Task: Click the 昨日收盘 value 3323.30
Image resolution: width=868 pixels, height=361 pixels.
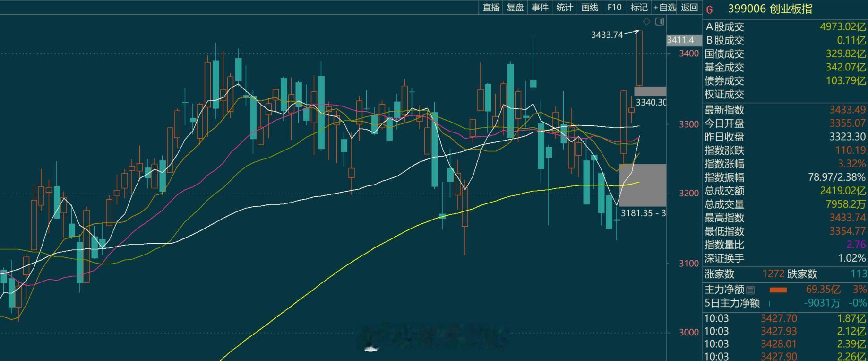Action: click(x=848, y=137)
